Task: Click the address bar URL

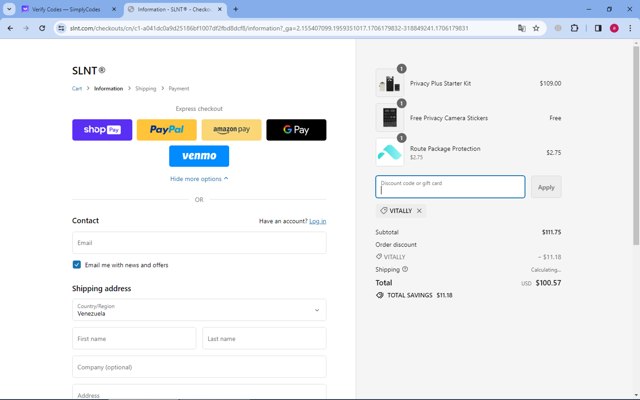Action: pyautogui.click(x=269, y=28)
